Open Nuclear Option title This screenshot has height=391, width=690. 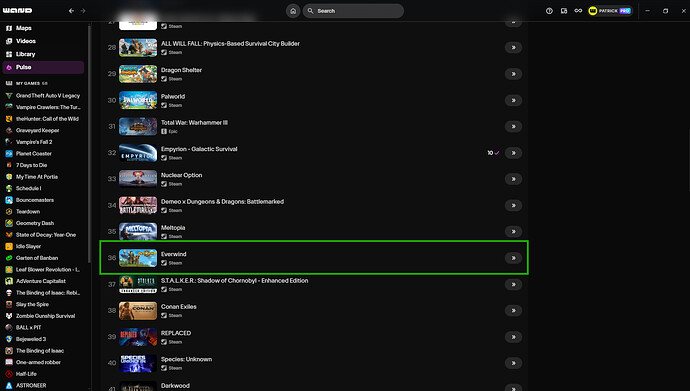[x=181, y=175]
